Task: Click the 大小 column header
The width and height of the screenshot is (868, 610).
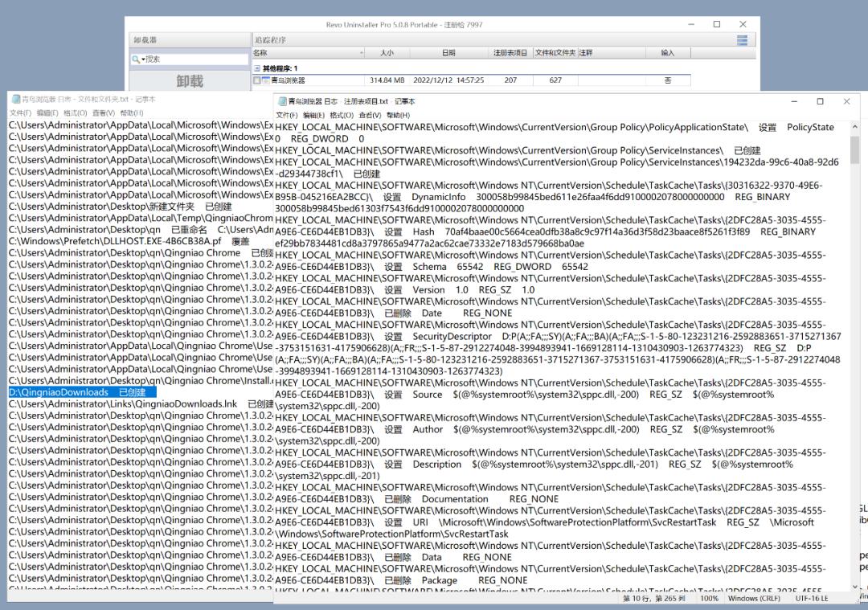Action: (x=387, y=52)
